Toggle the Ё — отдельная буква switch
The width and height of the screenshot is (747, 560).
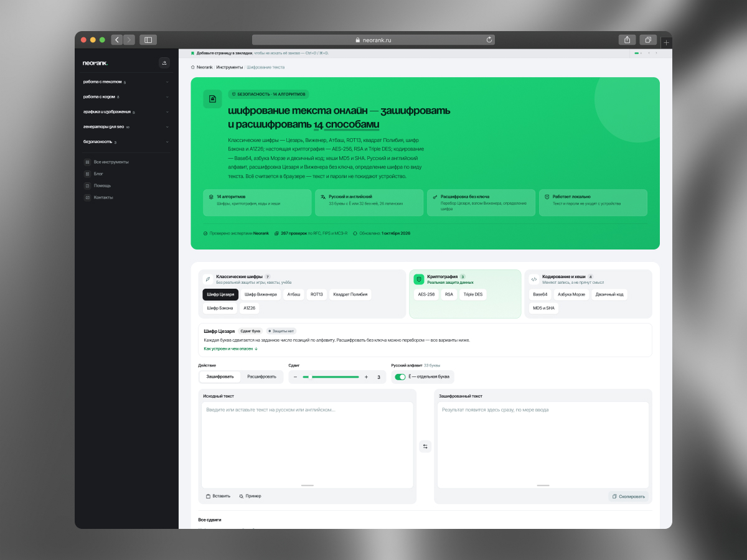400,377
